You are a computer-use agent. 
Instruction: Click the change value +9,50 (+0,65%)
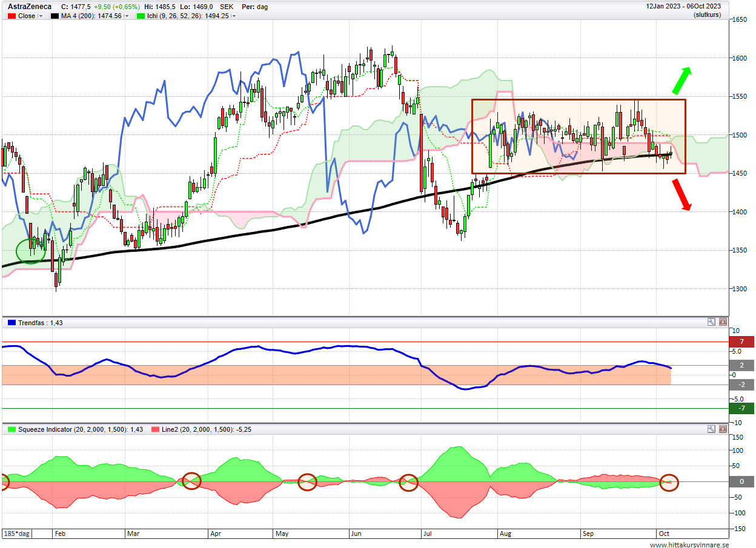(x=116, y=7)
